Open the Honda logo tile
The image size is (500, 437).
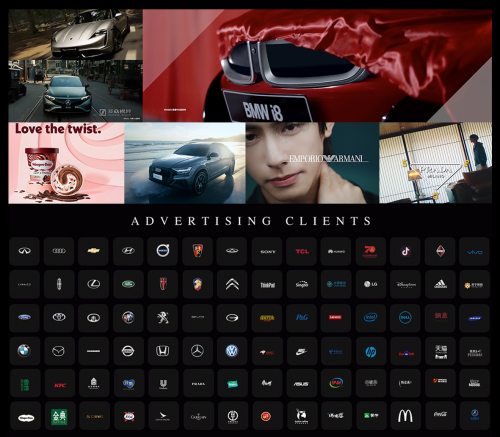163,351
